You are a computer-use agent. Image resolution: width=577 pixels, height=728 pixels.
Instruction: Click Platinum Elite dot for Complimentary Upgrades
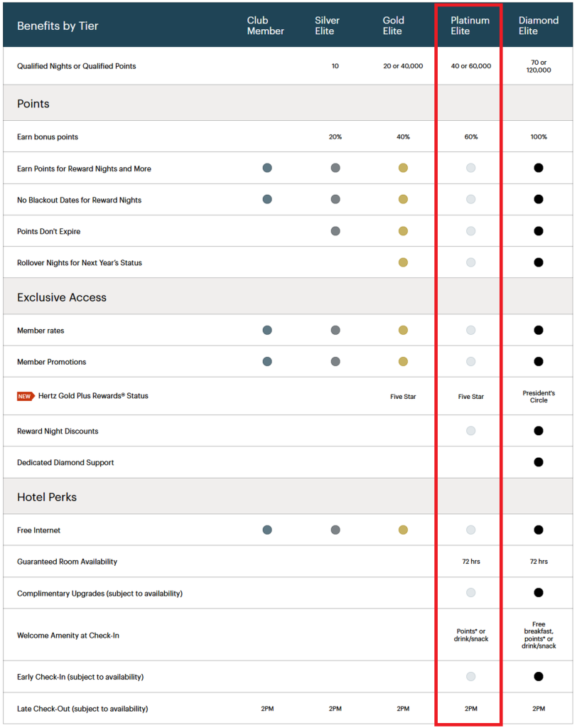(470, 592)
